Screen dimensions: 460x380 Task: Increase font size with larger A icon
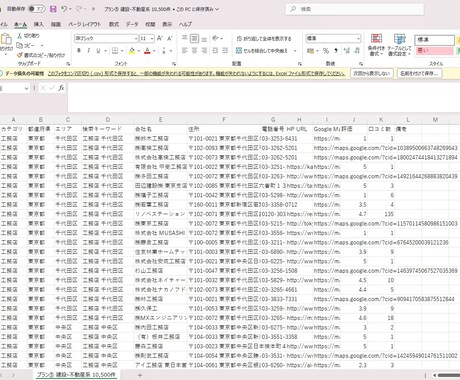point(160,38)
